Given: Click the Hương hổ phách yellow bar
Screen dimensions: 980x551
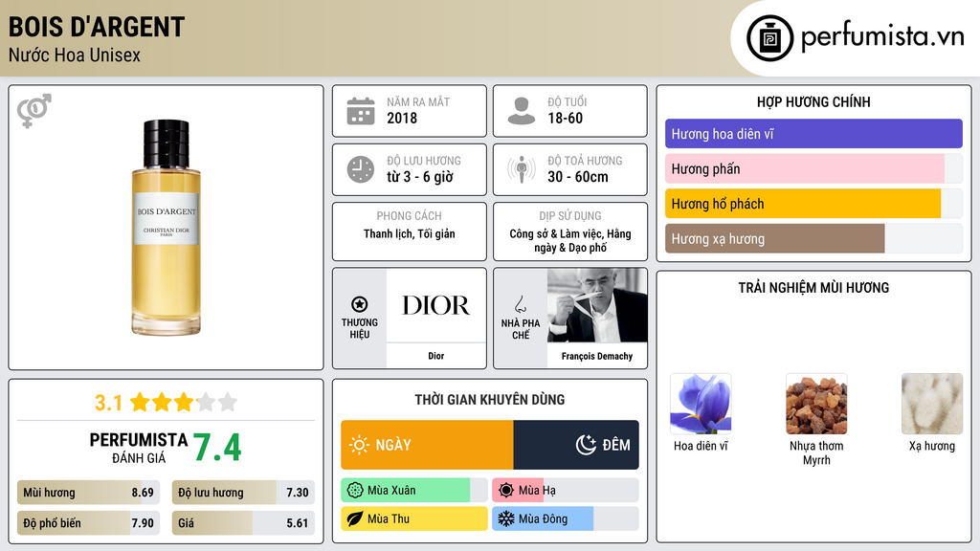Looking at the screenshot, I should point(803,204).
